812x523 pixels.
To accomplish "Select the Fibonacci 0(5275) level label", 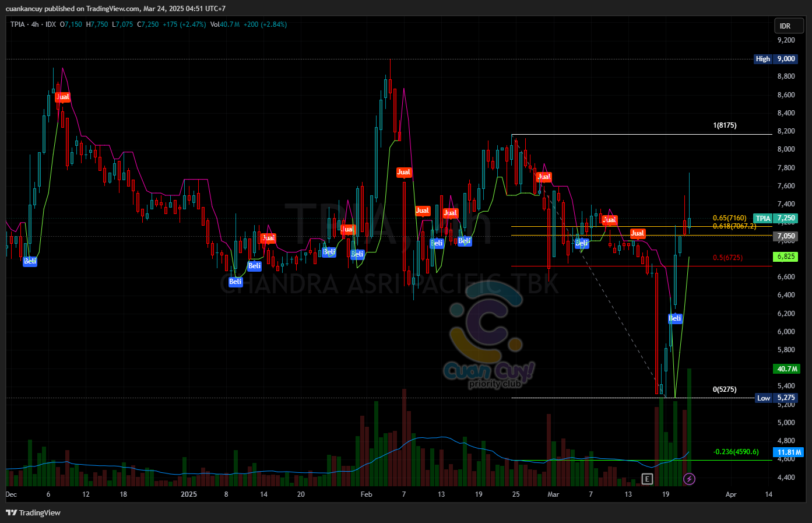I will [725, 389].
